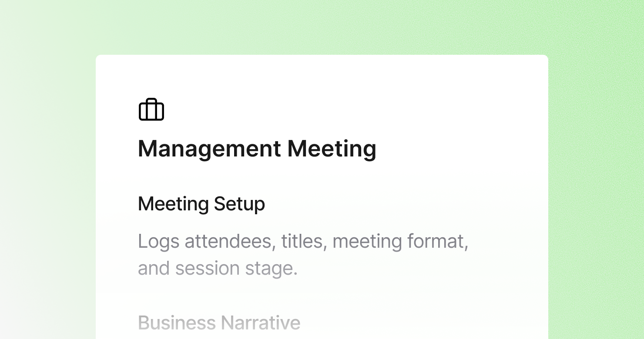Click the word 'Management' in the title
Viewport: 644px width, 339px height.
210,149
